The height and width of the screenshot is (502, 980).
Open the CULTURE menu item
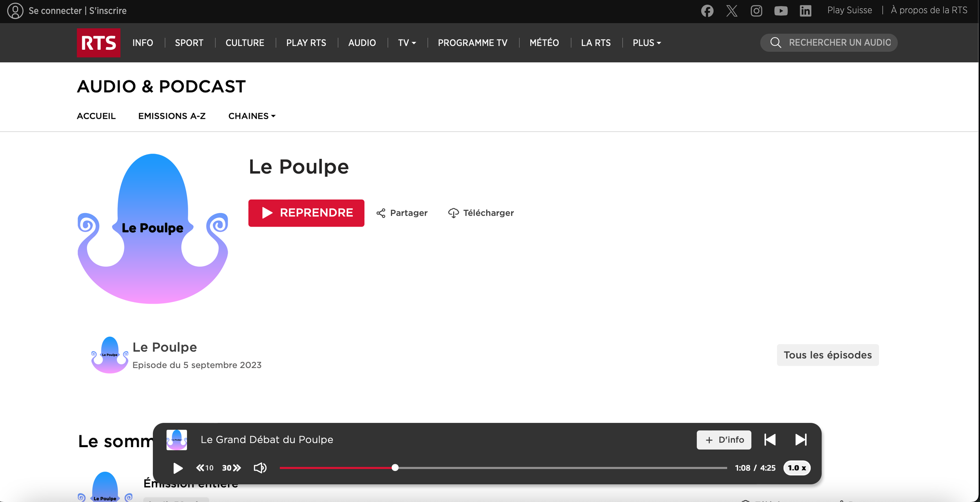(245, 43)
